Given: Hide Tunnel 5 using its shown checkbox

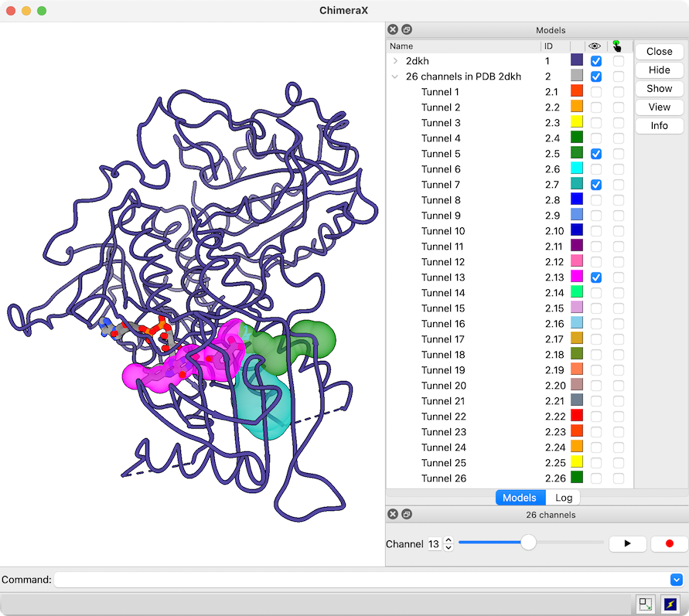Looking at the screenshot, I should coord(596,154).
